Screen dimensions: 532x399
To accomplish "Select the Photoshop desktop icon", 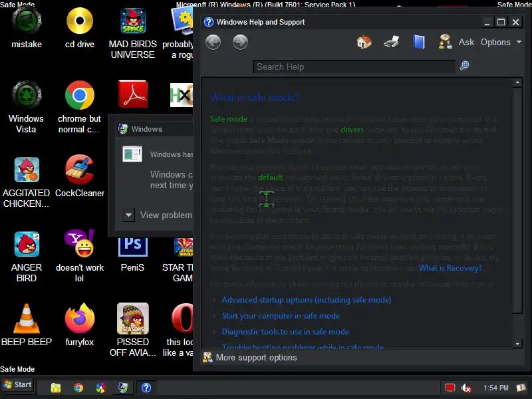I will pos(132,255).
